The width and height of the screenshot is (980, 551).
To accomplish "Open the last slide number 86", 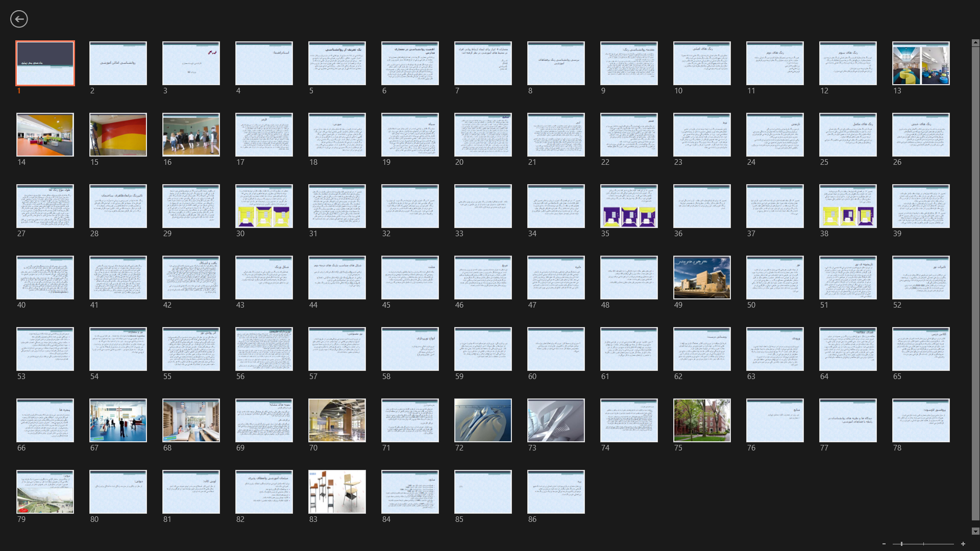I will [x=556, y=492].
